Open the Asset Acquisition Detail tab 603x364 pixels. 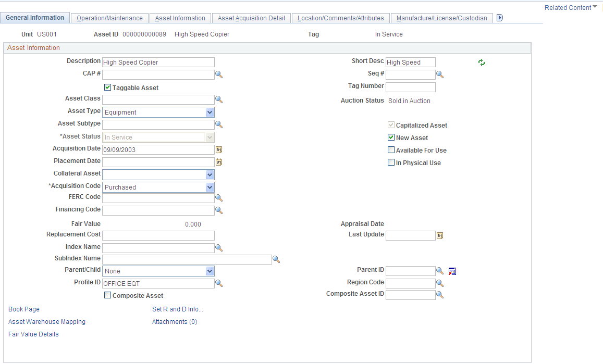(251, 18)
